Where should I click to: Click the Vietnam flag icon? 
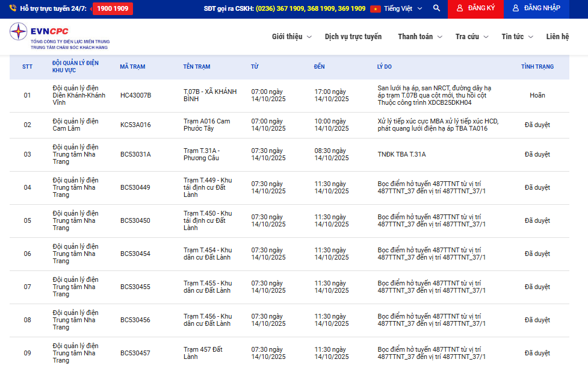376,8
